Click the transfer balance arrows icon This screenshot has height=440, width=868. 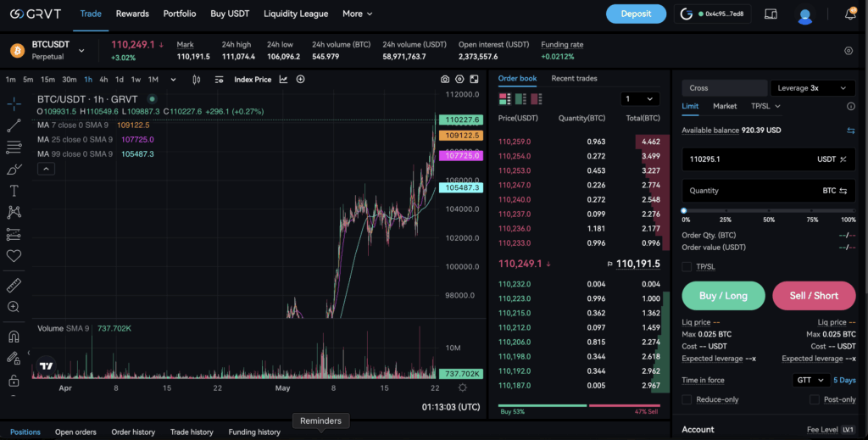[x=851, y=131]
